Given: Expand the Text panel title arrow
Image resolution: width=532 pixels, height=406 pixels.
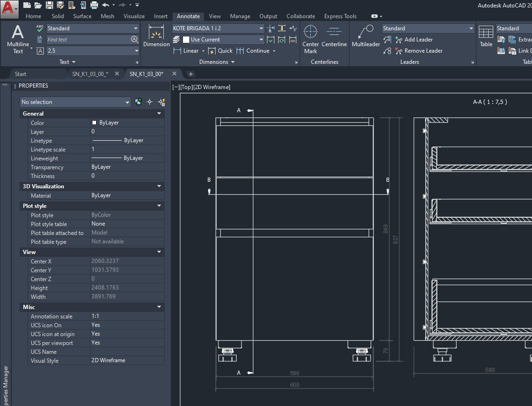Looking at the screenshot, I should [74, 62].
